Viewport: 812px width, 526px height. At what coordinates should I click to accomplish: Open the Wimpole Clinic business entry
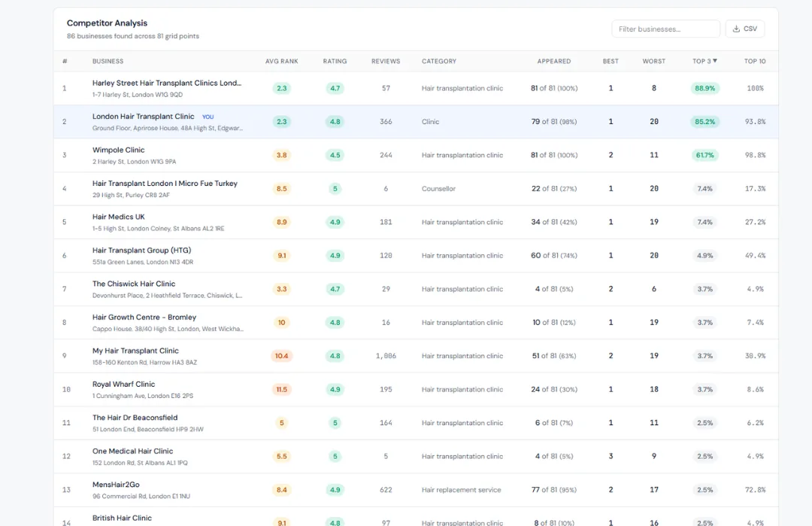click(x=118, y=150)
